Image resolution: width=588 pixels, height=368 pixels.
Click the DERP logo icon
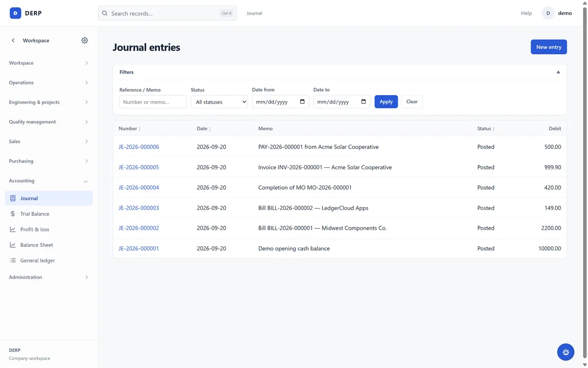[x=16, y=13]
